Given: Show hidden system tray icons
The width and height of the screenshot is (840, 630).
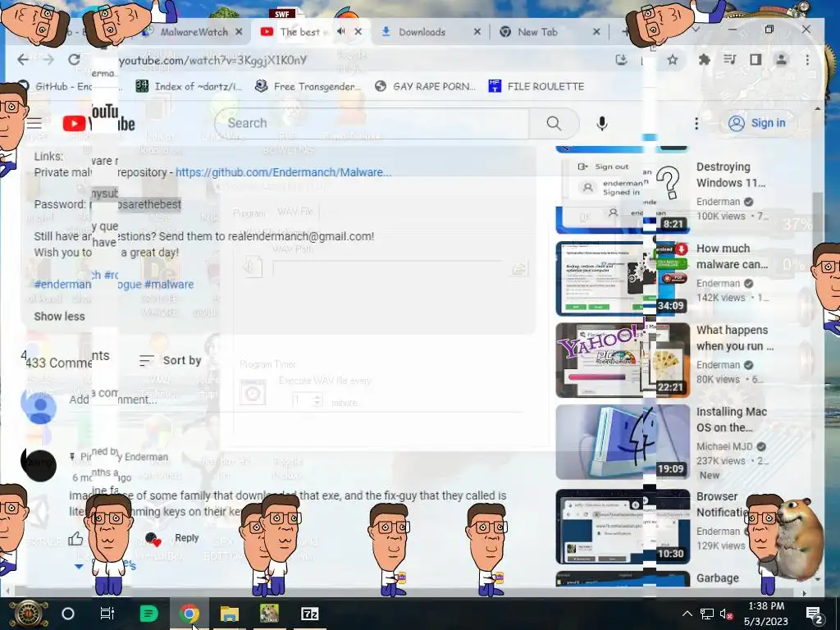Looking at the screenshot, I should point(687,614).
